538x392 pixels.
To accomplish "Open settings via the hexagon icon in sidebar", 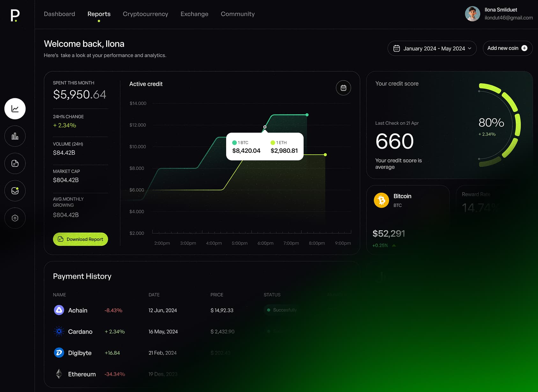I will (15, 218).
